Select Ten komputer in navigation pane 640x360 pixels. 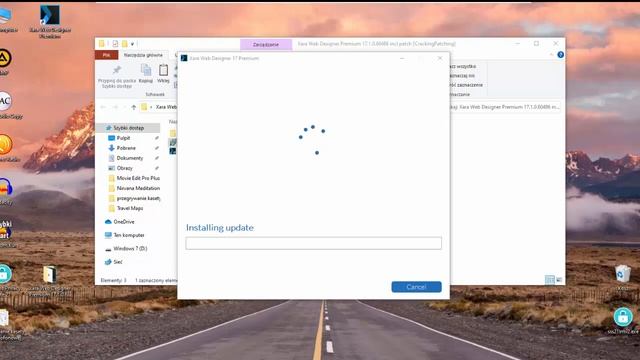tap(129, 235)
